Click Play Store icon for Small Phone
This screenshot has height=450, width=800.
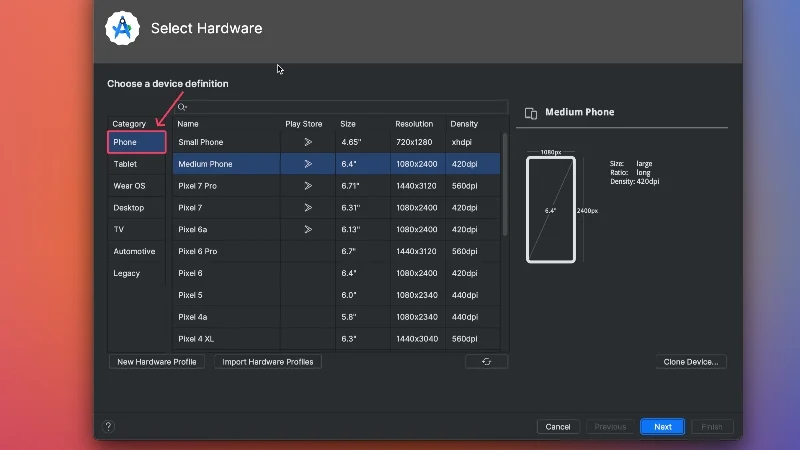(x=308, y=142)
